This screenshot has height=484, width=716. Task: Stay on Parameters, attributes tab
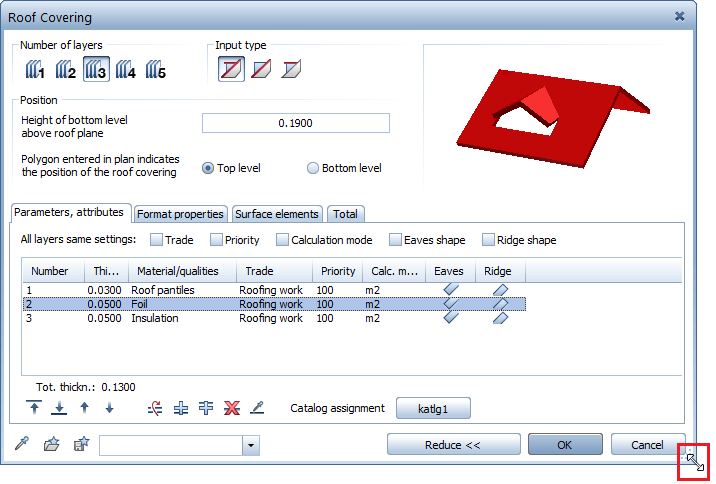(69, 212)
